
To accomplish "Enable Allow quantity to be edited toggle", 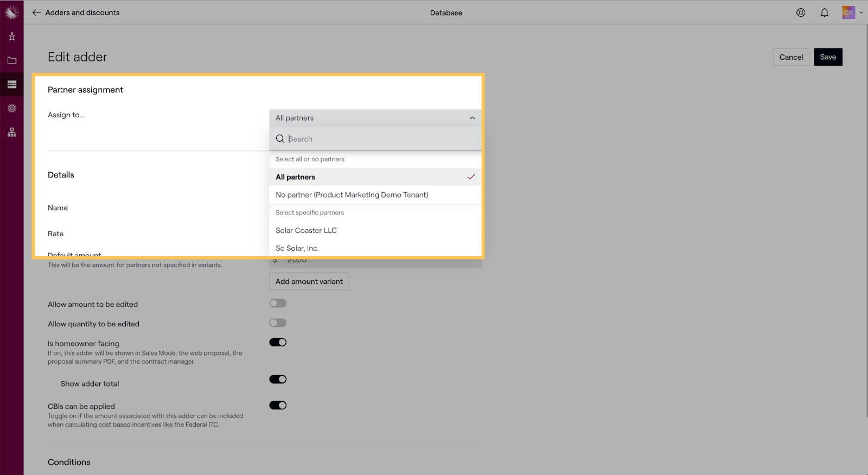I will pyautogui.click(x=278, y=323).
